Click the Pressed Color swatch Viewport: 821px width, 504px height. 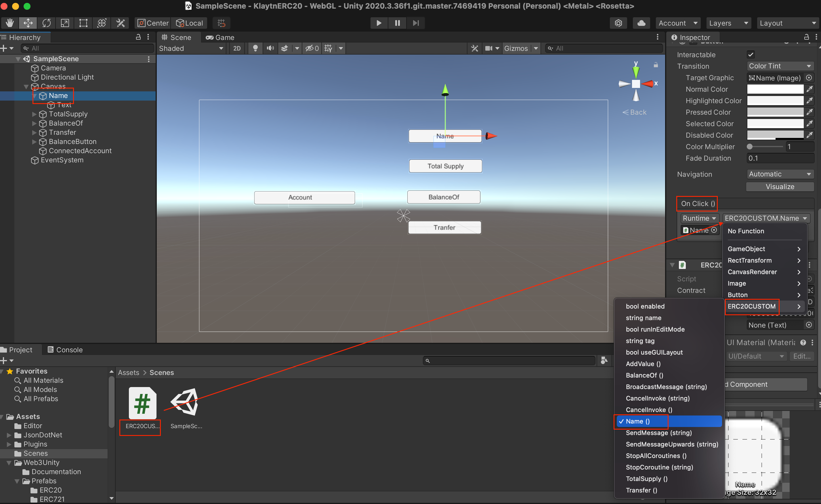(x=775, y=112)
